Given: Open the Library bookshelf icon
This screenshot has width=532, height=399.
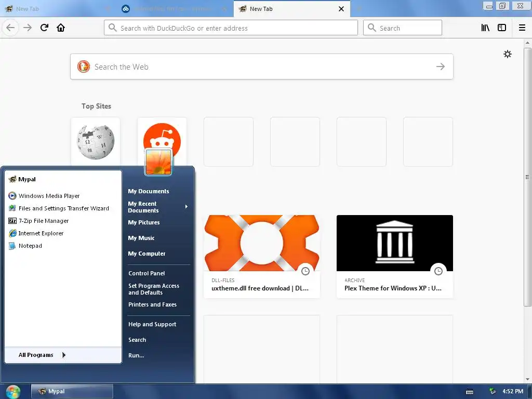Looking at the screenshot, I should click(485, 28).
